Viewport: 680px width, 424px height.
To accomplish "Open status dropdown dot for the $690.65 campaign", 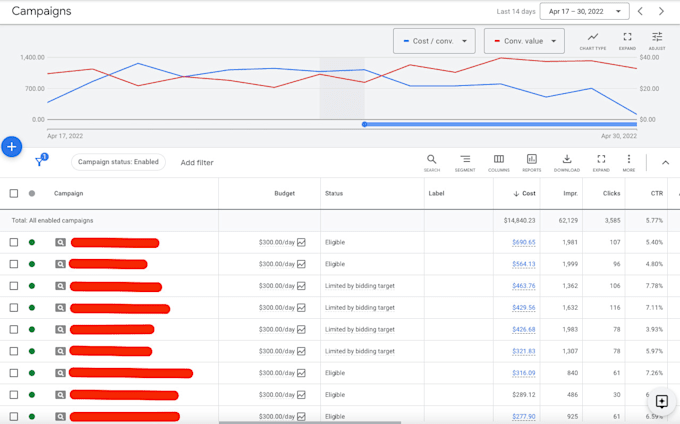I will point(32,242).
